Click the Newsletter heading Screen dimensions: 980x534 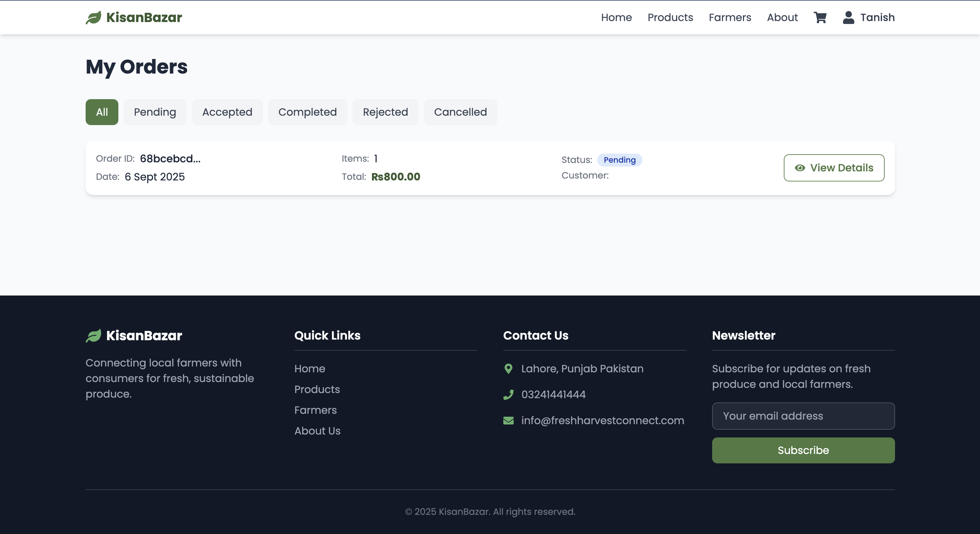tap(743, 335)
